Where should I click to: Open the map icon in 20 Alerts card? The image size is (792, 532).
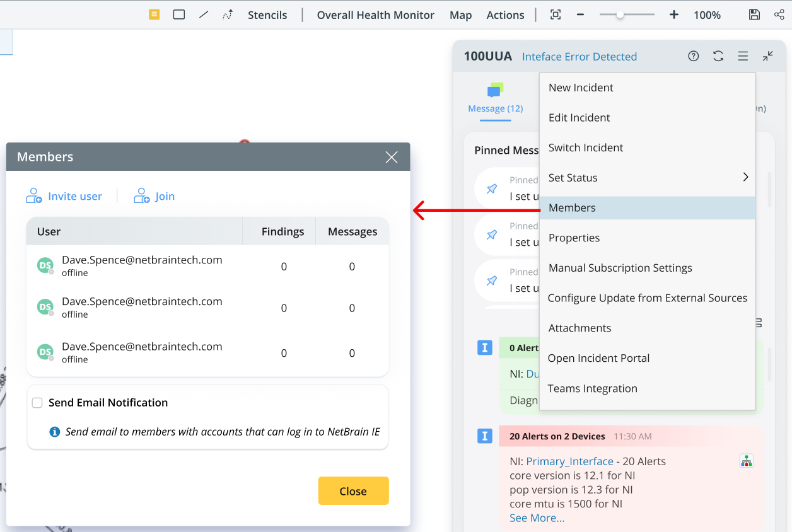point(747,461)
